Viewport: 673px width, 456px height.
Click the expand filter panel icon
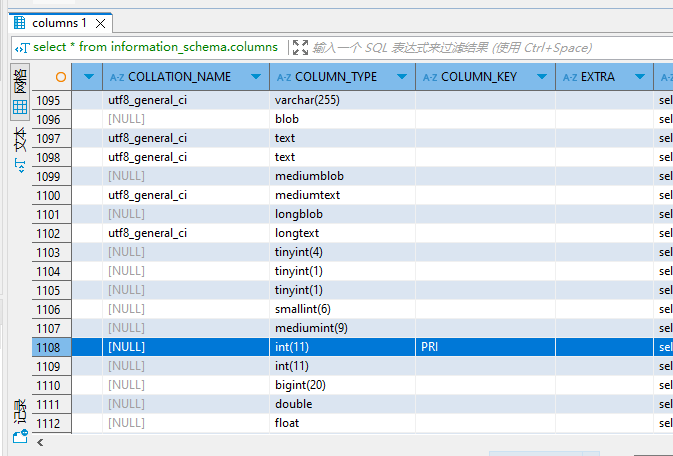click(300, 47)
